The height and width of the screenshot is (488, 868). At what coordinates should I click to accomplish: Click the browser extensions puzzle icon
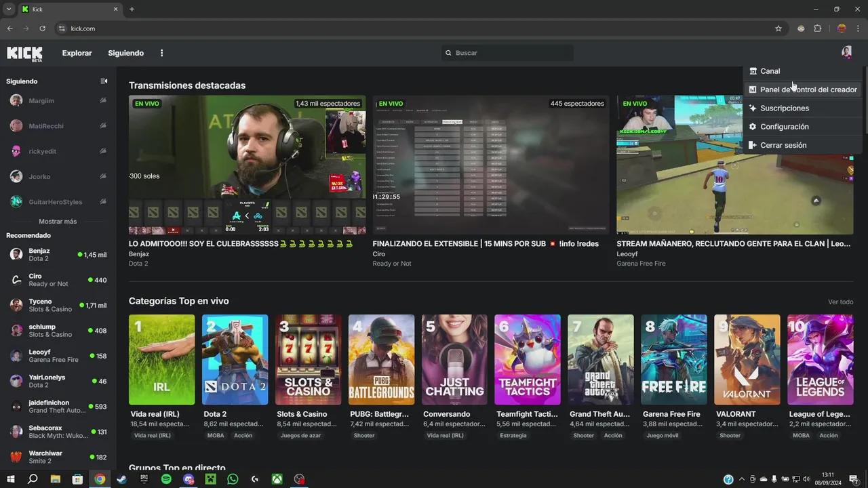pyautogui.click(x=818, y=28)
